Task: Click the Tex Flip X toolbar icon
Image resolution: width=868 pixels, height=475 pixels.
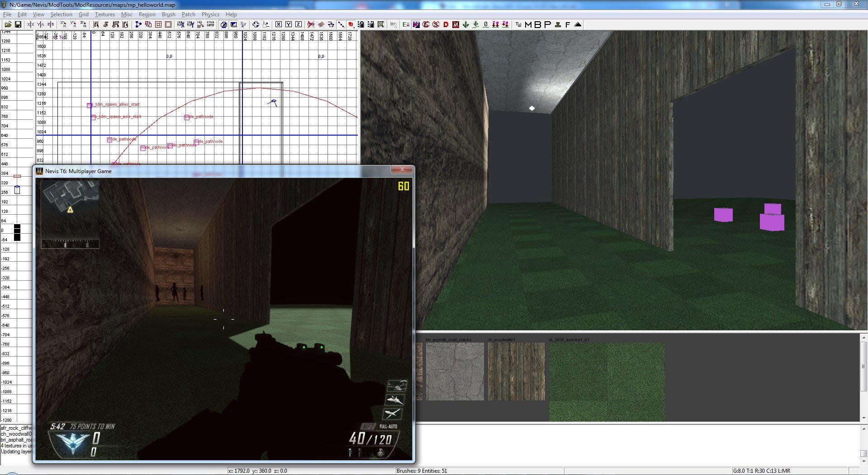Action: [181, 24]
